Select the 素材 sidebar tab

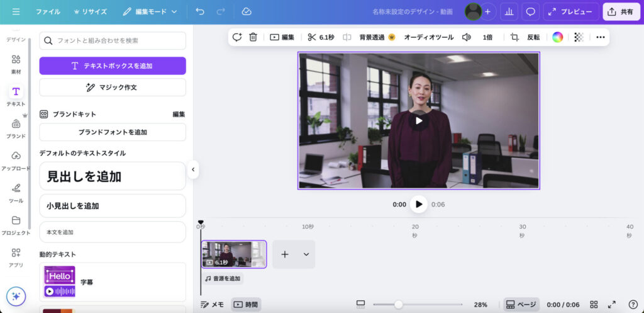(16, 64)
